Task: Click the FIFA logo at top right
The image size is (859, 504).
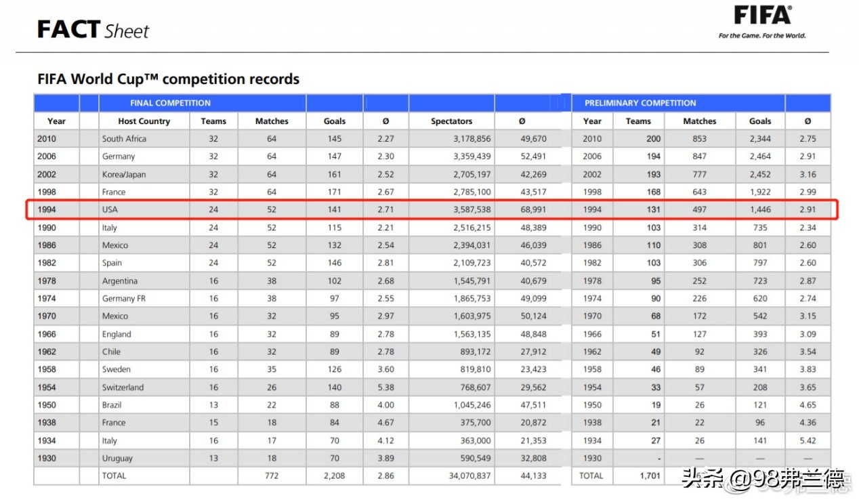Action: [x=762, y=16]
